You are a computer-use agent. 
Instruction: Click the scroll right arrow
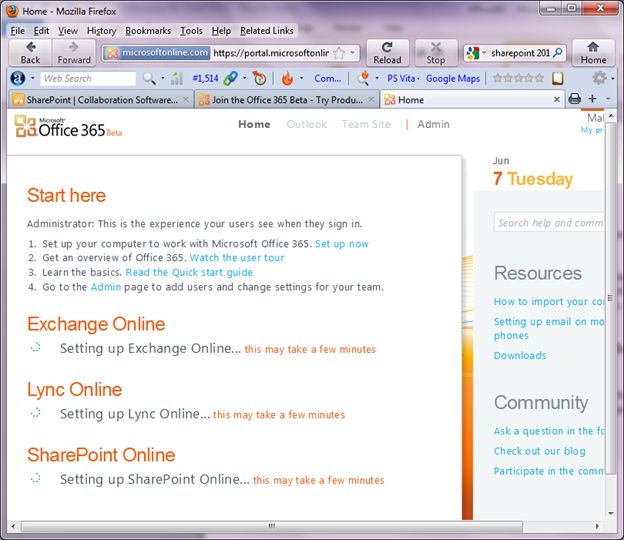point(597,526)
